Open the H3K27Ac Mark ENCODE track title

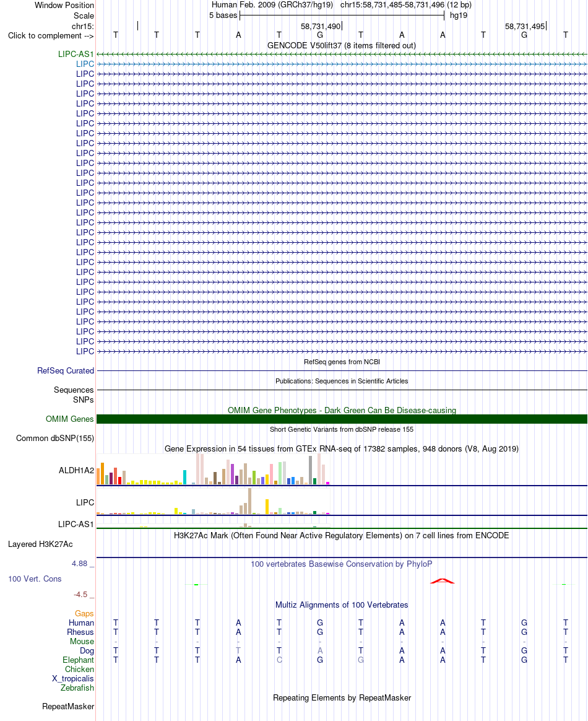pos(341,536)
